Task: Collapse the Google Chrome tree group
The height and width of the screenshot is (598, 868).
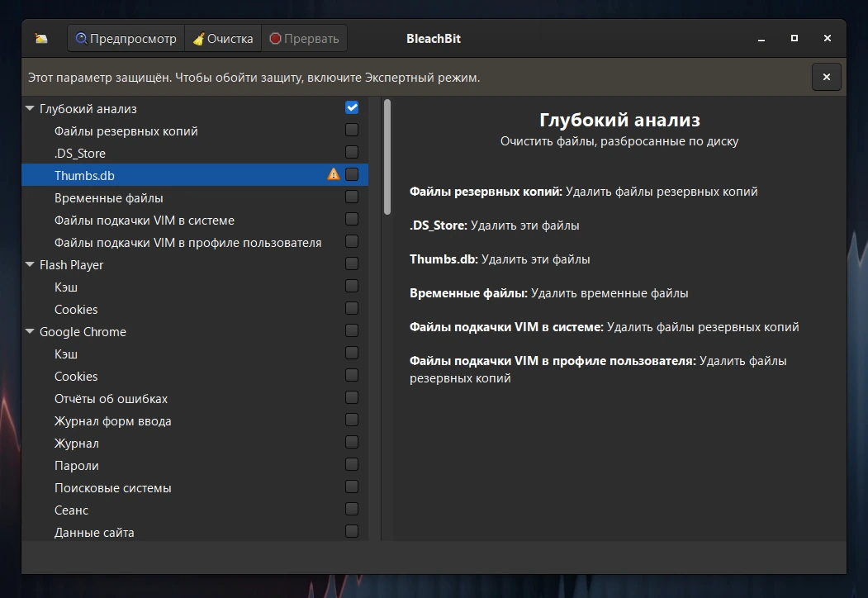Action: 30,332
